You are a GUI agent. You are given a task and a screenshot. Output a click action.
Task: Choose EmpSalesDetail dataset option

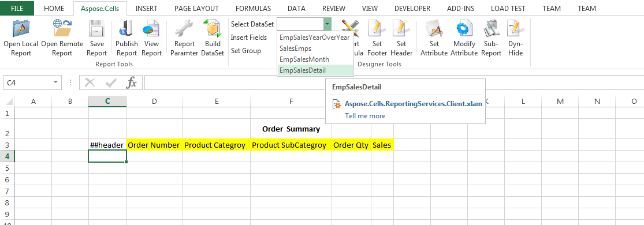pyautogui.click(x=315, y=70)
